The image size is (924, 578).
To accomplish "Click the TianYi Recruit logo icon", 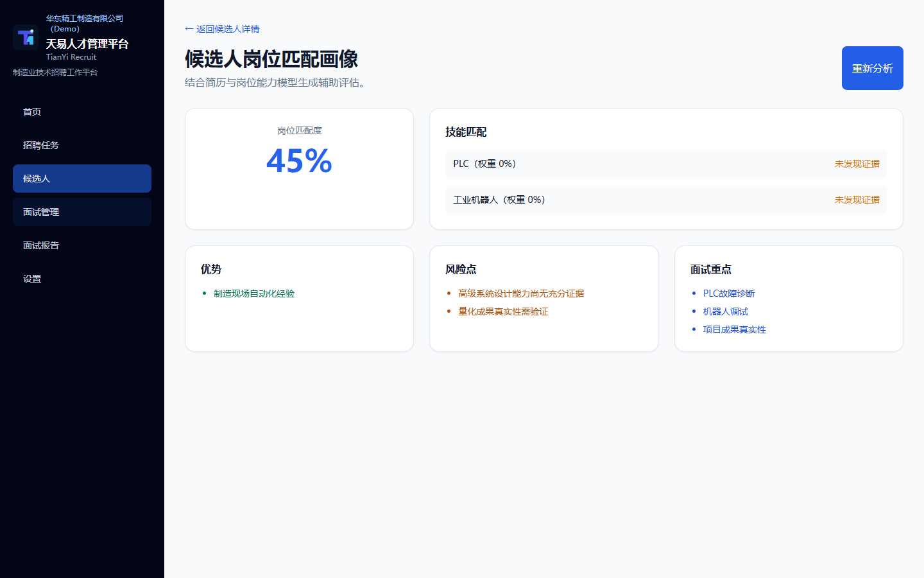I will click(26, 37).
